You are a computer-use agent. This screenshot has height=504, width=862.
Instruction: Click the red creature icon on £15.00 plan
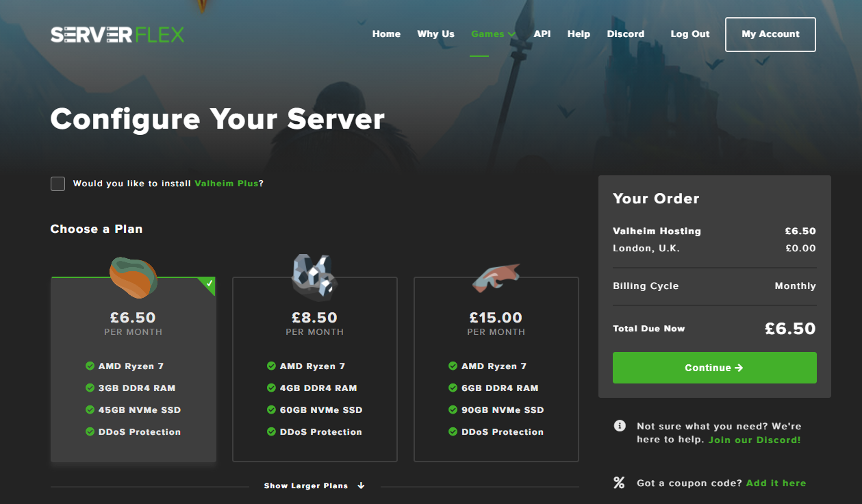tap(496, 277)
